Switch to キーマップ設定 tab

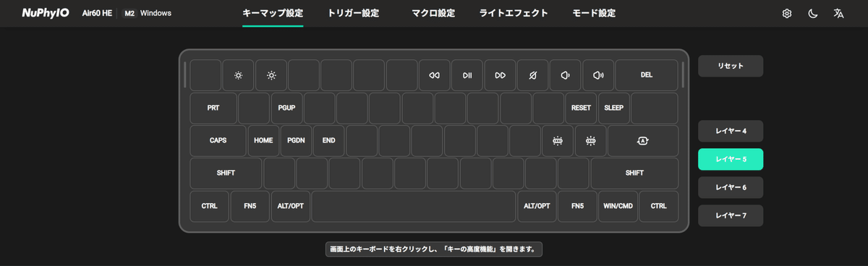click(273, 13)
